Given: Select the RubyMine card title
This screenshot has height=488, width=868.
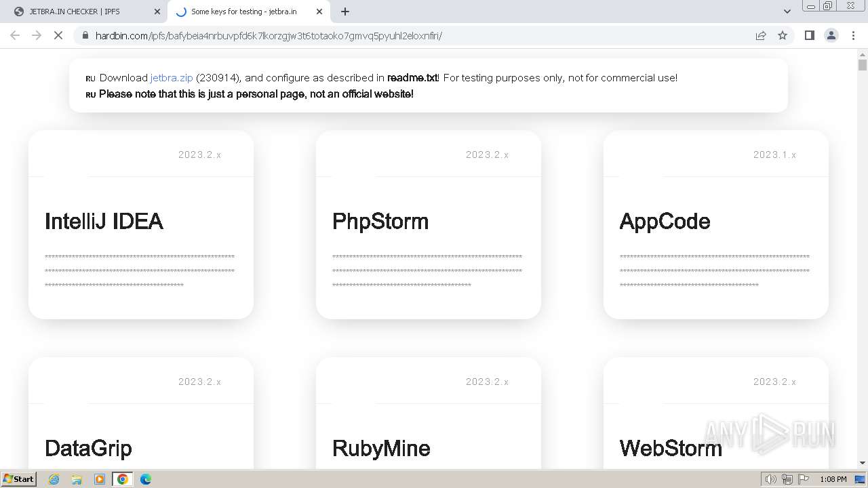Looking at the screenshot, I should [381, 448].
